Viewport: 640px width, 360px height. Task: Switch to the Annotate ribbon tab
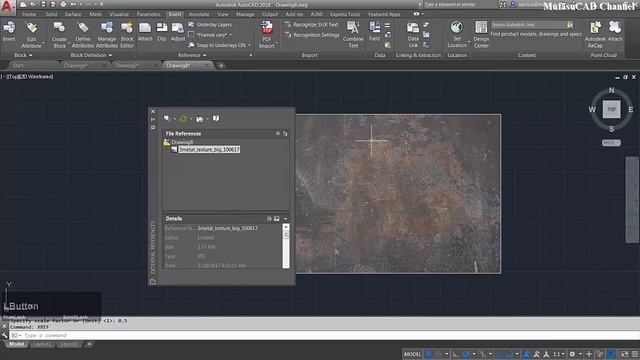(199, 14)
